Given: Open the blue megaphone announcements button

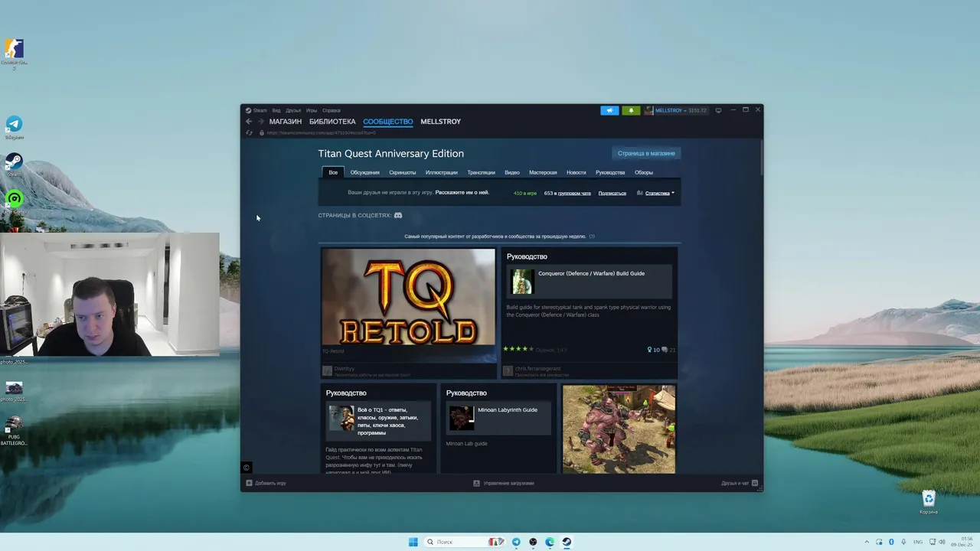Looking at the screenshot, I should click(609, 110).
